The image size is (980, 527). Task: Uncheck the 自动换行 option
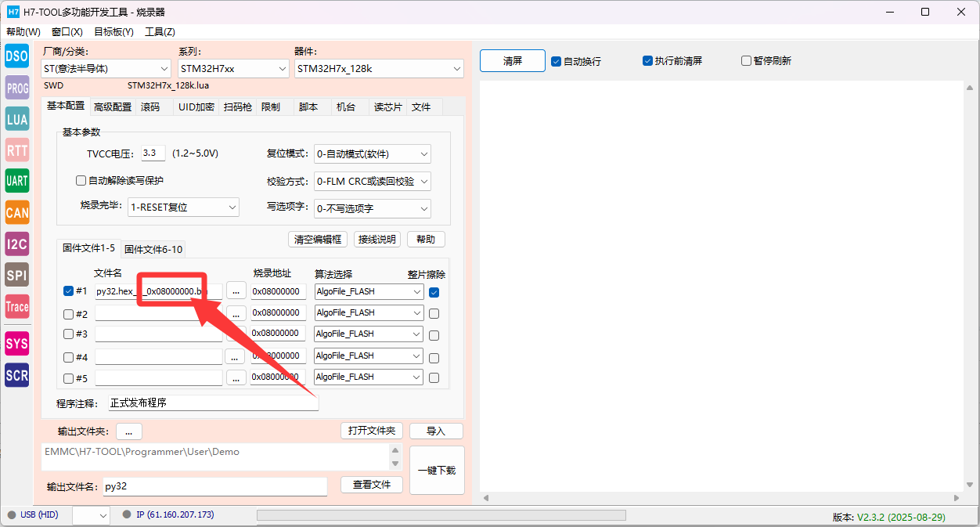point(556,61)
